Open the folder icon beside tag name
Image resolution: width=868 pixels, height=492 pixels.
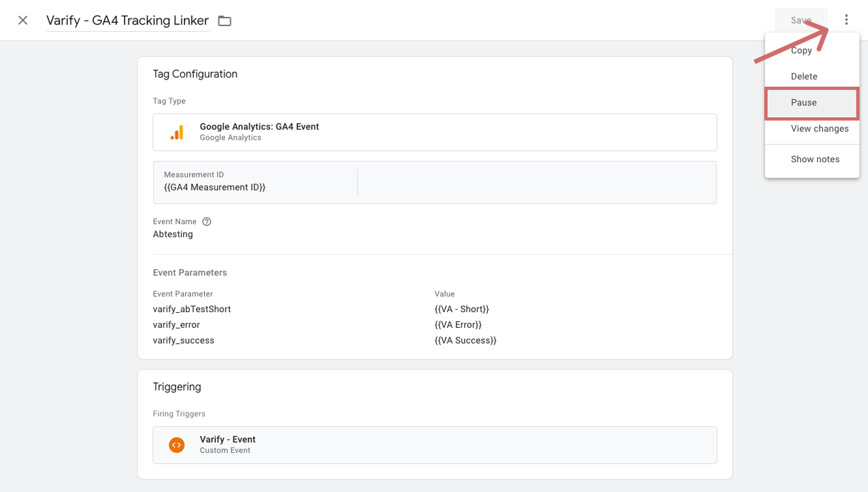click(224, 21)
